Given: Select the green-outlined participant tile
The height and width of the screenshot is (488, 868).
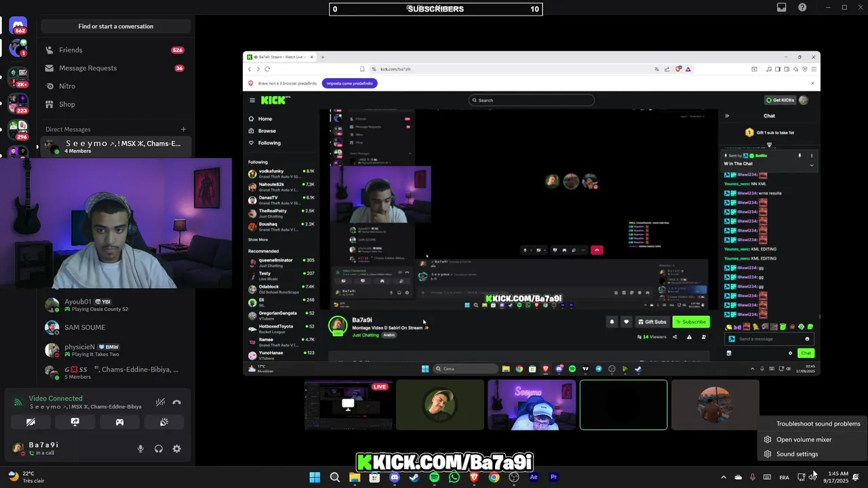Looking at the screenshot, I should (x=623, y=405).
